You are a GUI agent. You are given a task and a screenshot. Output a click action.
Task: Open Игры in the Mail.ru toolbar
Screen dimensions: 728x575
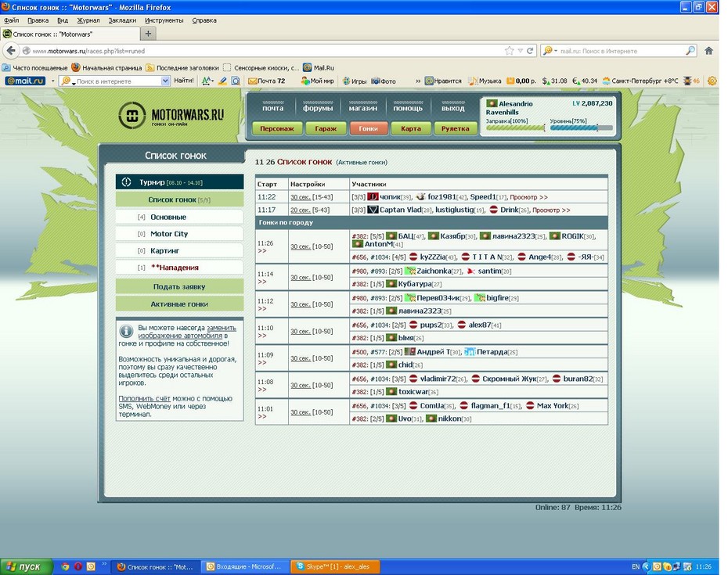pyautogui.click(x=355, y=81)
